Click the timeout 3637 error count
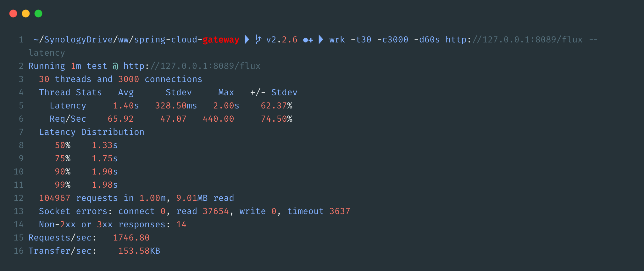 coord(340,211)
